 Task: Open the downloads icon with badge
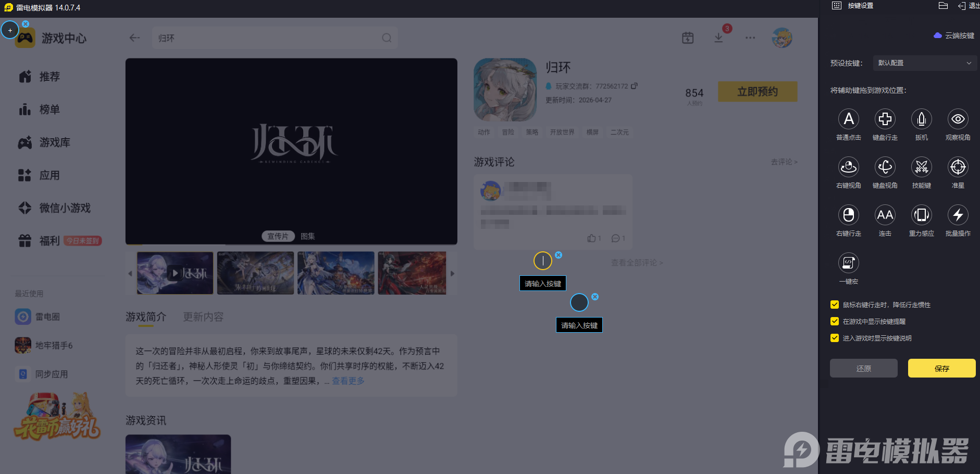(x=718, y=38)
